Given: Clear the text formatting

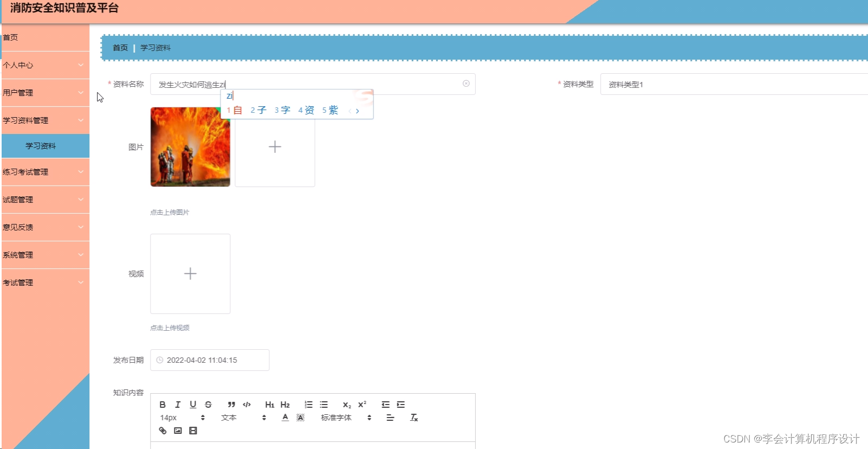Looking at the screenshot, I should coord(414,418).
